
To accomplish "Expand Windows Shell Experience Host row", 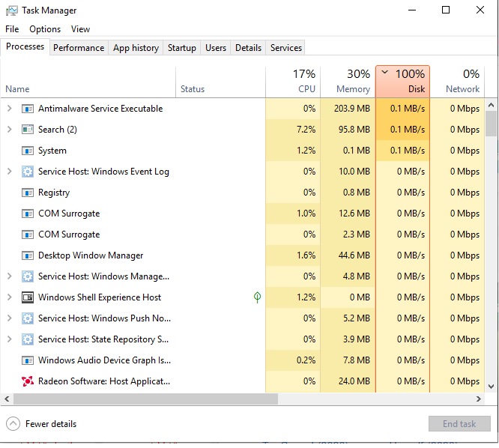I will tap(10, 297).
